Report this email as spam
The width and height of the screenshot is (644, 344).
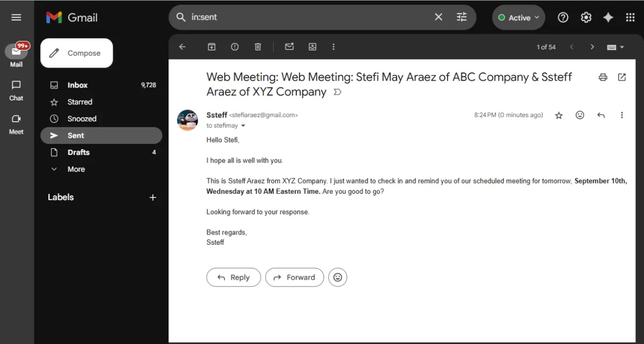[x=235, y=47]
